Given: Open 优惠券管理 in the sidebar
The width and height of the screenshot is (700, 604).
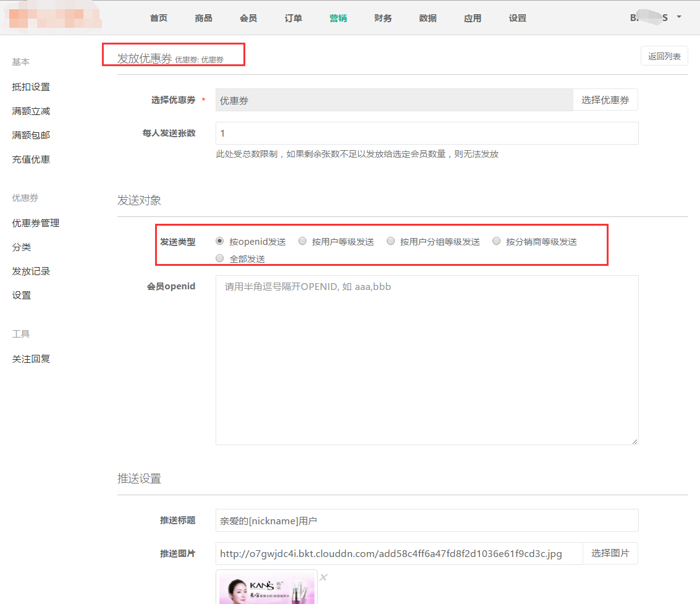Looking at the screenshot, I should pyautogui.click(x=36, y=223).
